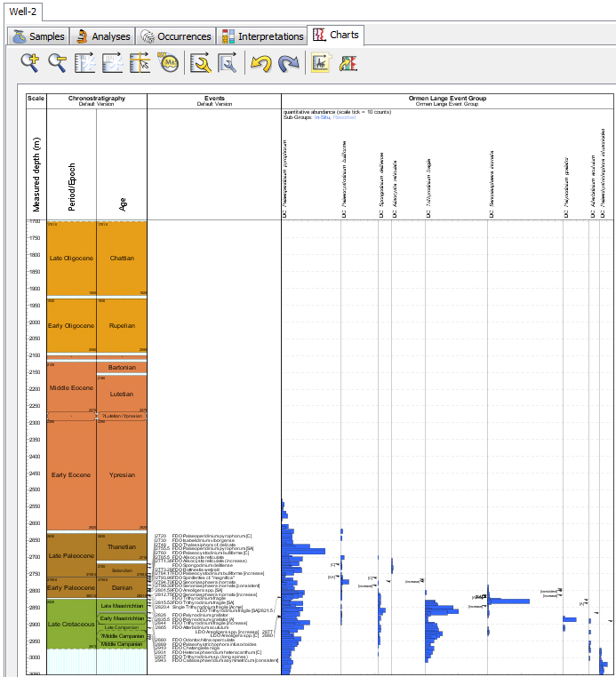Screen dimensions: 616x677
Task: Click the Measured depth (m) axis label
Action: coord(36,174)
